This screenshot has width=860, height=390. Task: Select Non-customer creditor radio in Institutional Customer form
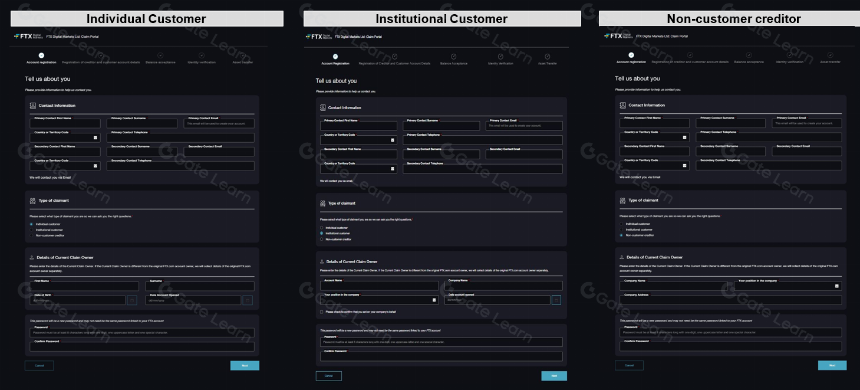click(x=321, y=239)
